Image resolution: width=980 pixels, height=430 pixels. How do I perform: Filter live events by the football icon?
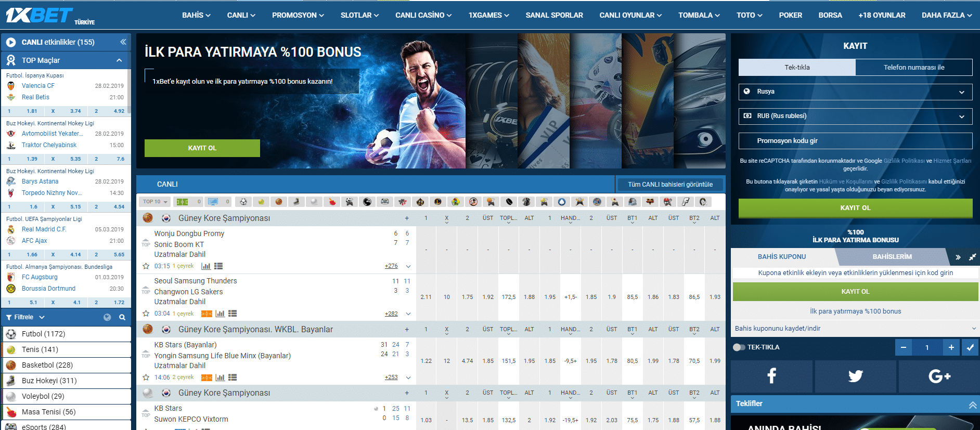[x=243, y=202]
